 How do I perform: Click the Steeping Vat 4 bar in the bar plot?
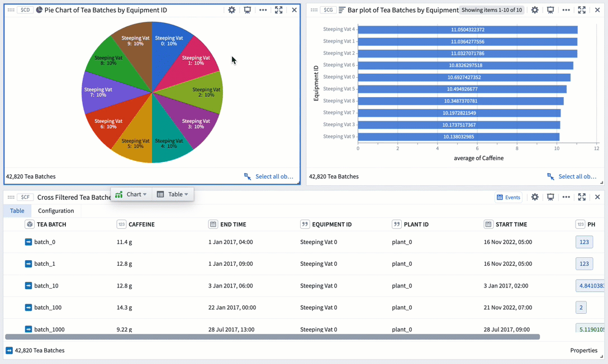tap(468, 30)
